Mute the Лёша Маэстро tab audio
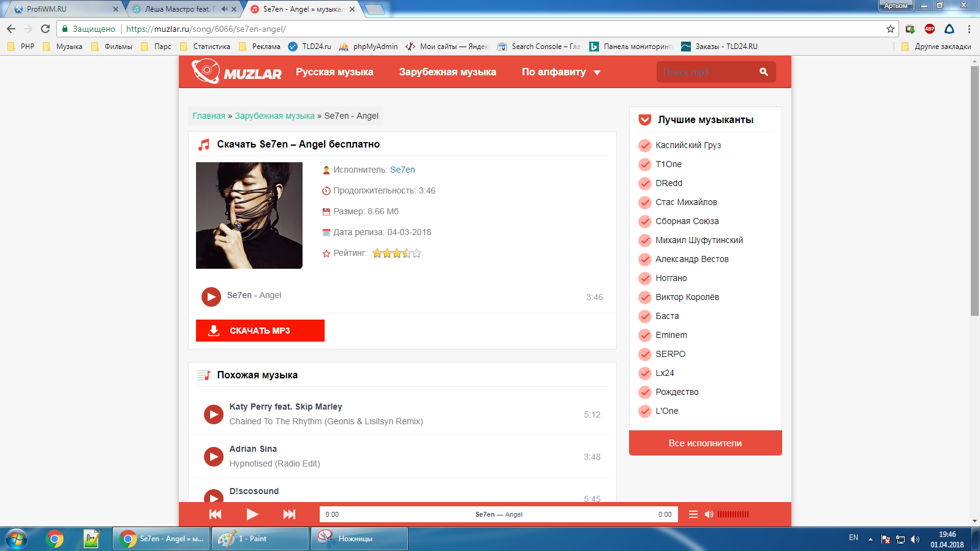 click(x=224, y=9)
